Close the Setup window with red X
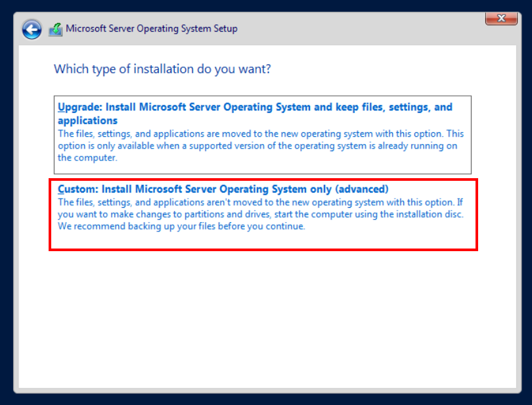532x405 pixels. [501, 19]
